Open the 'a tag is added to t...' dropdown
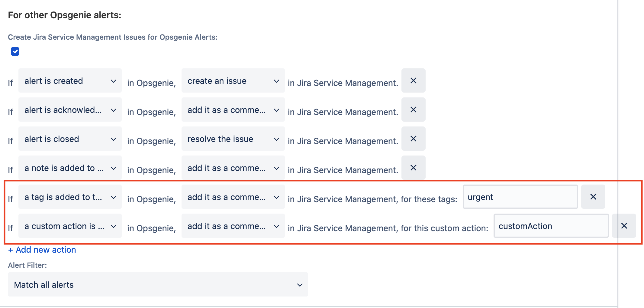The height and width of the screenshot is (308, 644). pos(70,197)
